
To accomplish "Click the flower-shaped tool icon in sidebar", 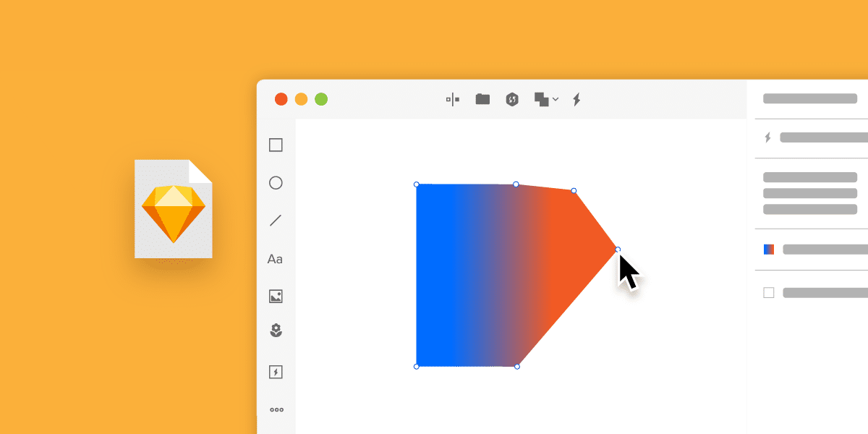I will pos(276,331).
